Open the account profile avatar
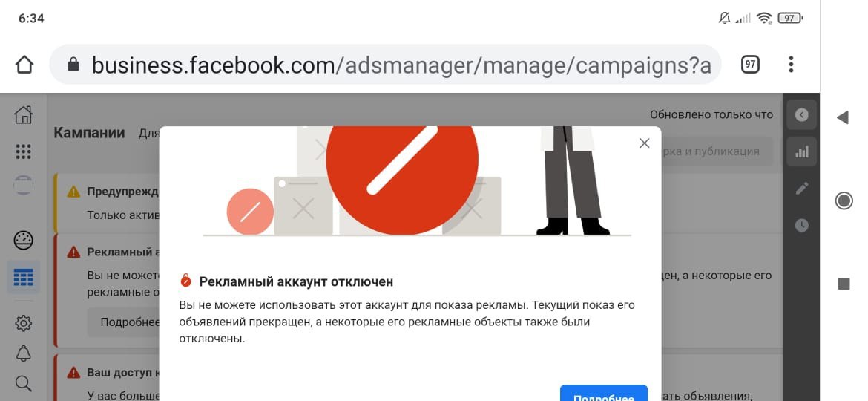Viewport: 868px width, 401px height. [23, 186]
